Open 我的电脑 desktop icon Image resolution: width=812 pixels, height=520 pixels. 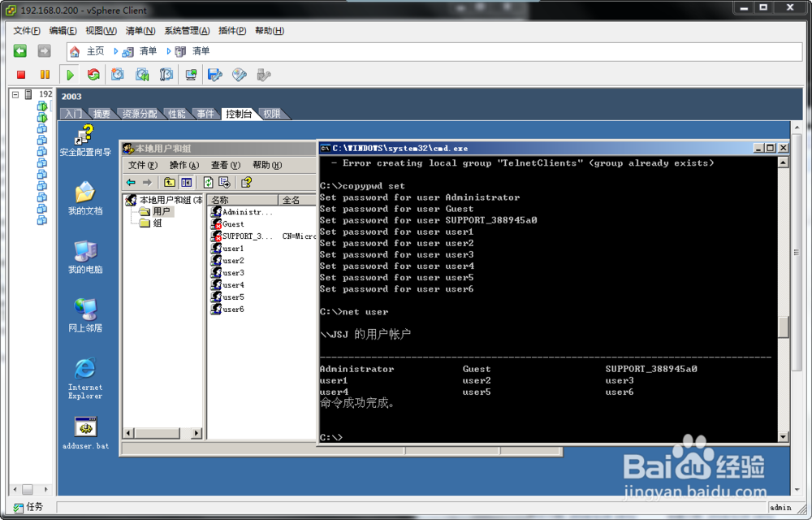[85, 258]
